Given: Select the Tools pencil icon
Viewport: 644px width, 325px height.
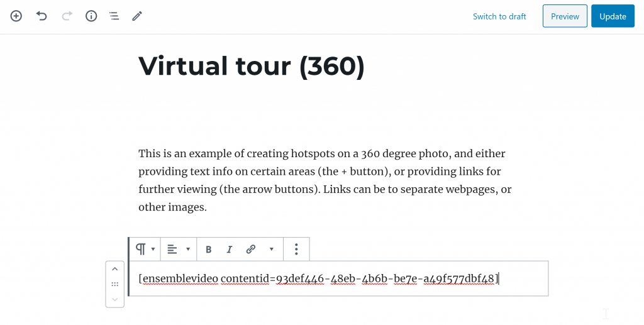Looking at the screenshot, I should [x=137, y=16].
